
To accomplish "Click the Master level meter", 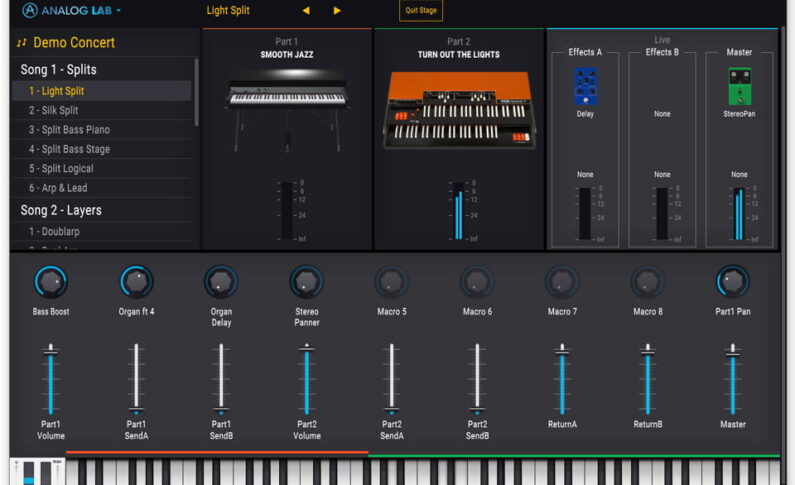I will pyautogui.click(x=739, y=213).
